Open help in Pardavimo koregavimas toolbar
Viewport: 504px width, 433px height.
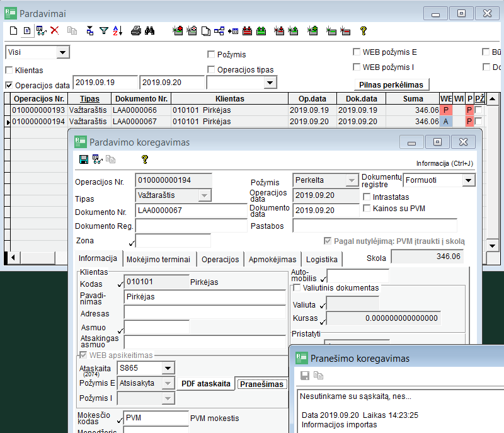145,159
